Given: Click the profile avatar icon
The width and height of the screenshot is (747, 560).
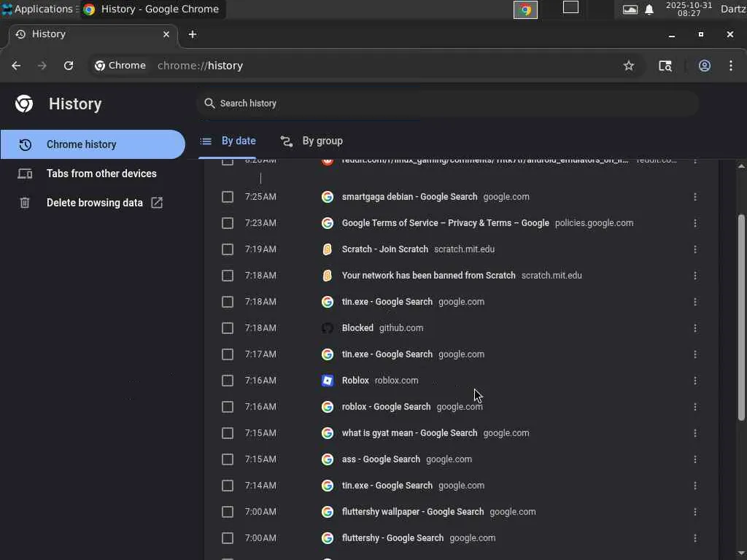Looking at the screenshot, I should pyautogui.click(x=705, y=66).
